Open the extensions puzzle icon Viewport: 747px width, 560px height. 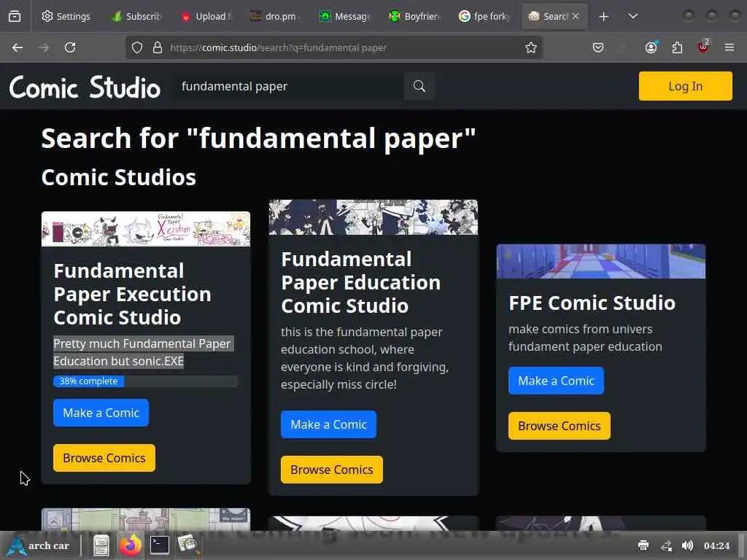tap(677, 47)
